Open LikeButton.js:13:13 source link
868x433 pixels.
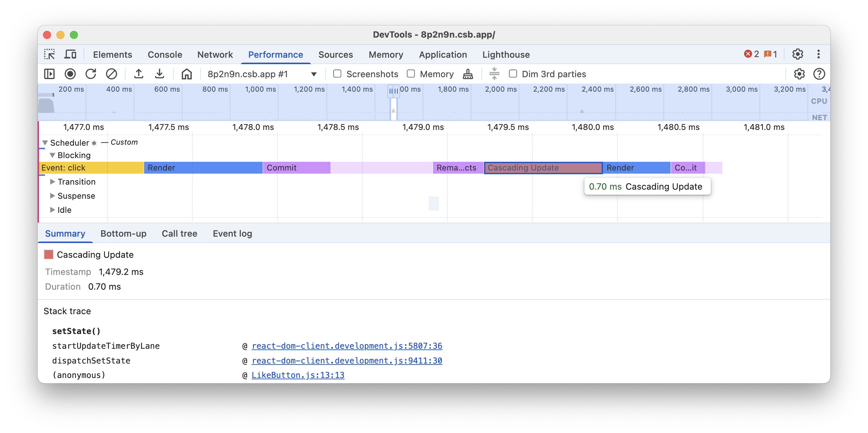click(x=298, y=375)
